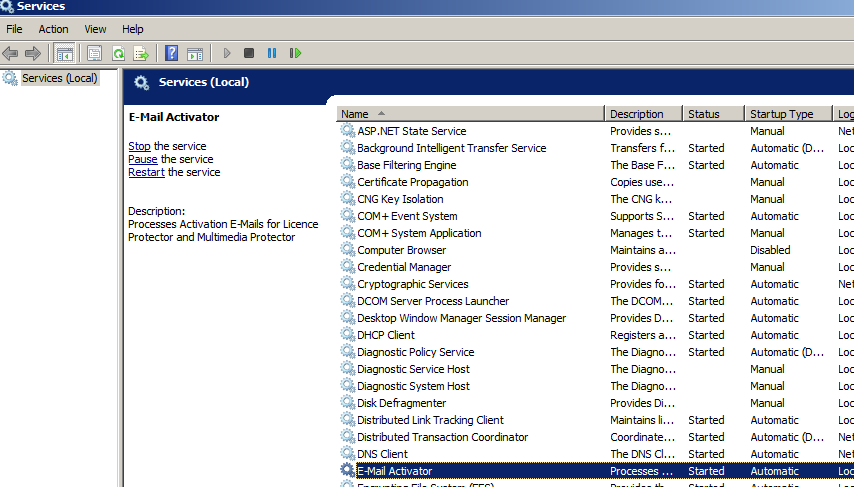Click gear icon of E-Mail Activator row

(x=347, y=470)
